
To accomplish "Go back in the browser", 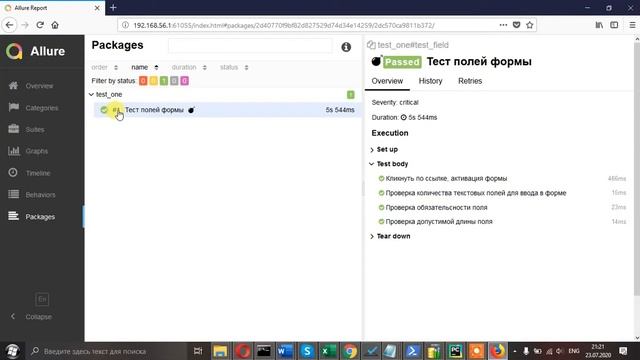I will pyautogui.click(x=9, y=25).
